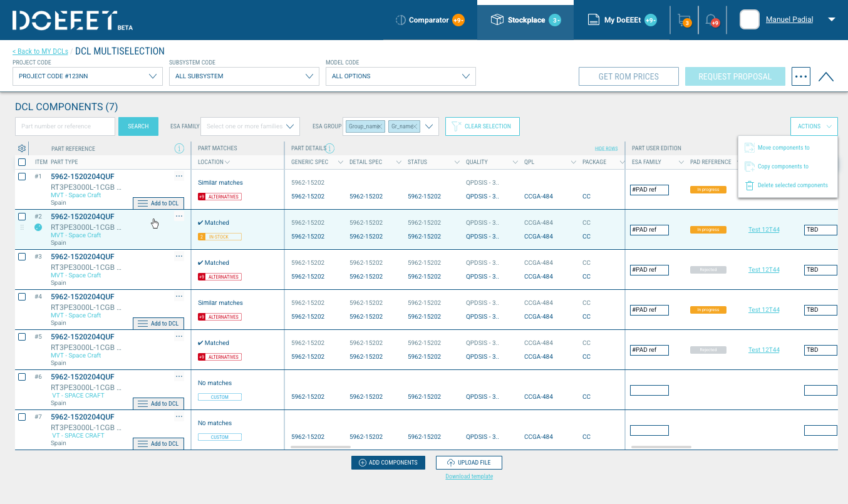Check the checkbox for item #4
Viewport: 848px width, 504px height.
tap(22, 297)
